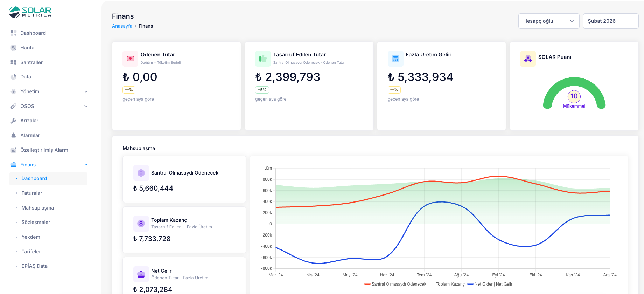Click the Harita map icon in sidebar
Viewport: 644px width, 294px height.
14,48
